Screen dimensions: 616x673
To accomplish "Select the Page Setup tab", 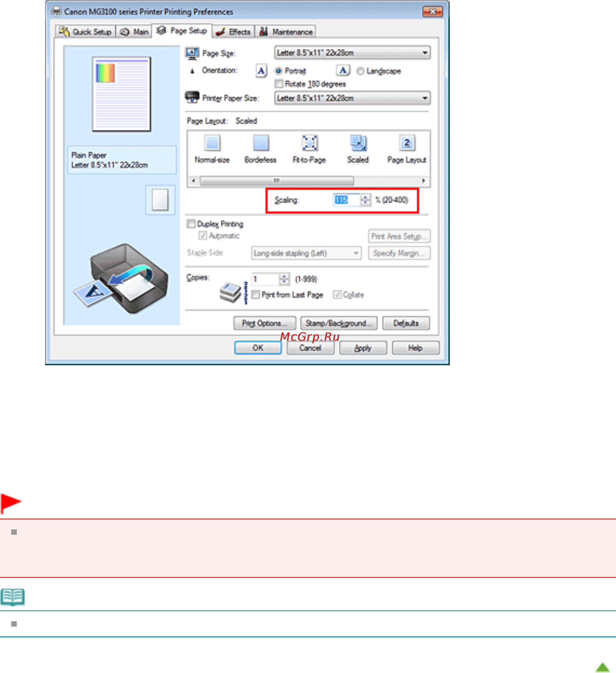I will (182, 31).
